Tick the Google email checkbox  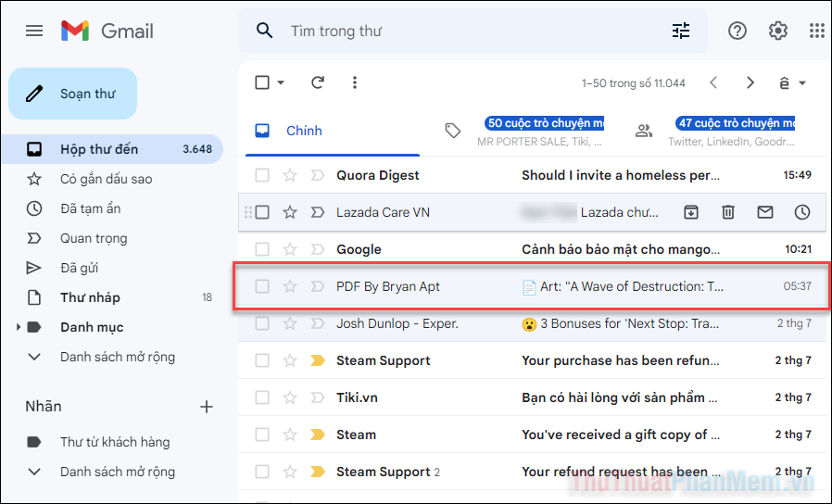click(x=262, y=249)
